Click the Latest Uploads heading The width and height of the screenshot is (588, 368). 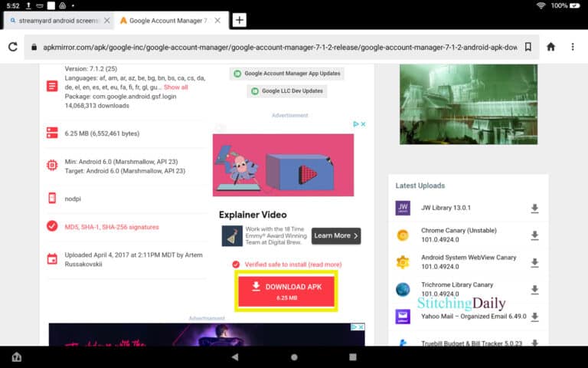click(x=420, y=186)
